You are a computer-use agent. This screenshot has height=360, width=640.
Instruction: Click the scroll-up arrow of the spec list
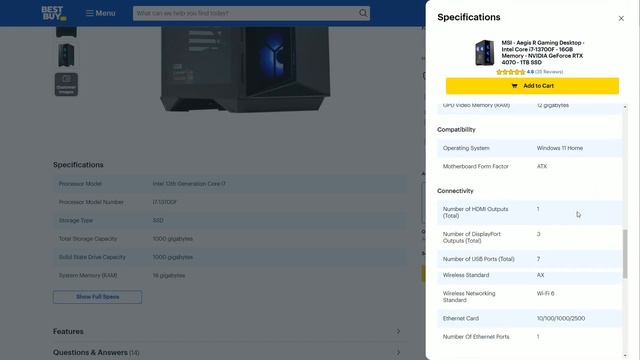(625, 107)
